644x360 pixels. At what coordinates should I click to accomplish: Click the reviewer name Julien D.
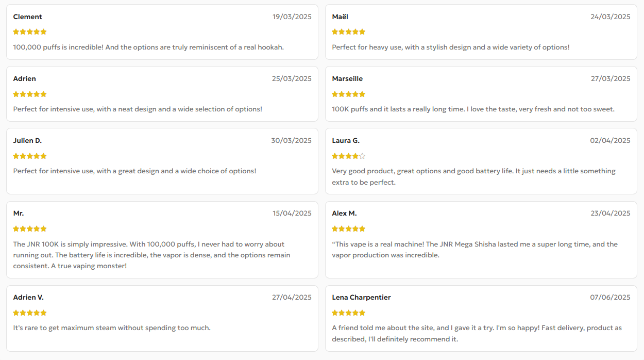pos(27,141)
